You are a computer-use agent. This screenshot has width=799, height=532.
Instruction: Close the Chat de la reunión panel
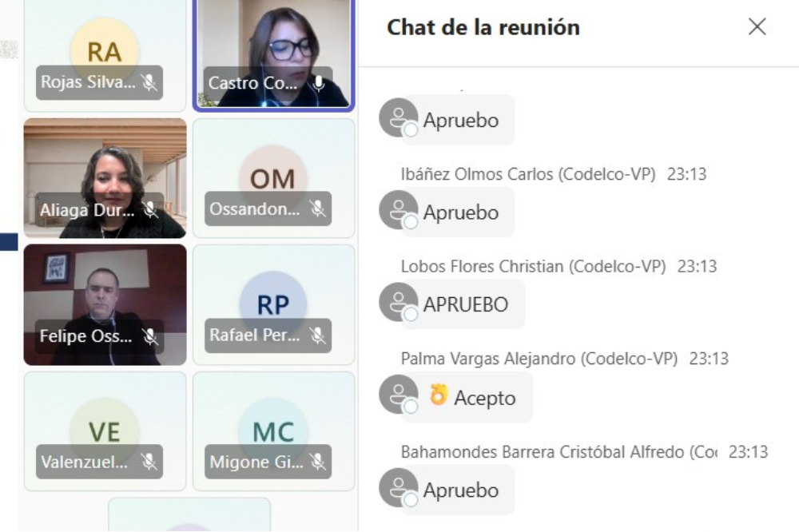757,26
